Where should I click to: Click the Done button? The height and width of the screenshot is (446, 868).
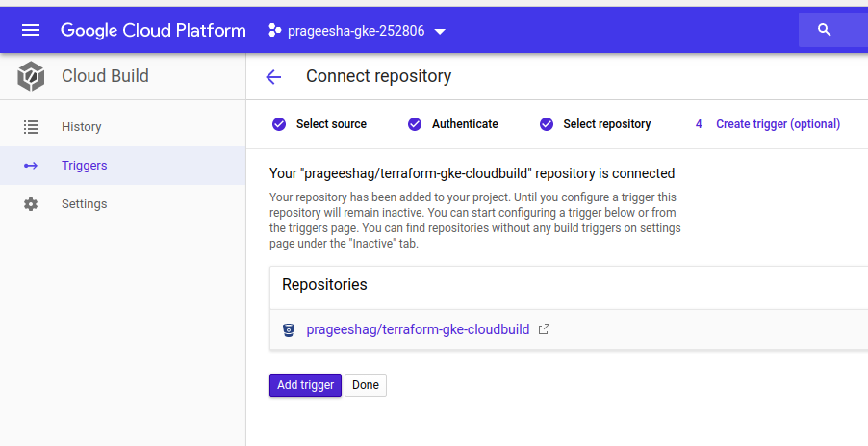click(366, 385)
